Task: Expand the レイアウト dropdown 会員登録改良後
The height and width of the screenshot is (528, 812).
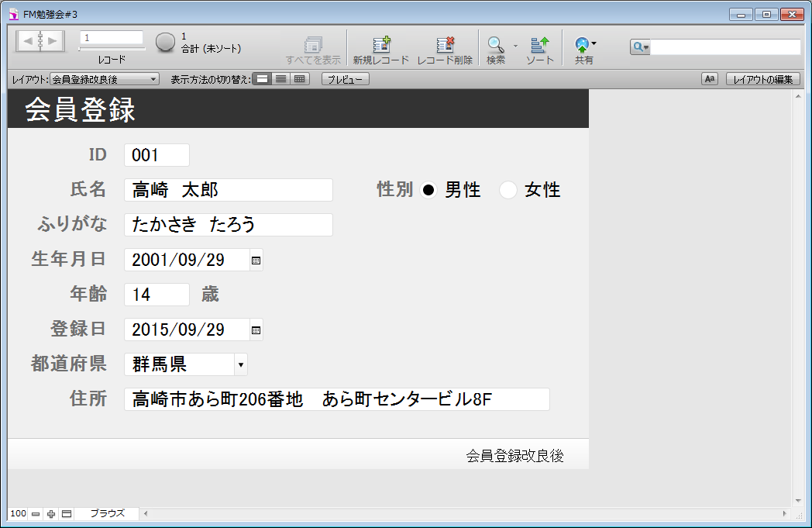Action: coord(105,79)
